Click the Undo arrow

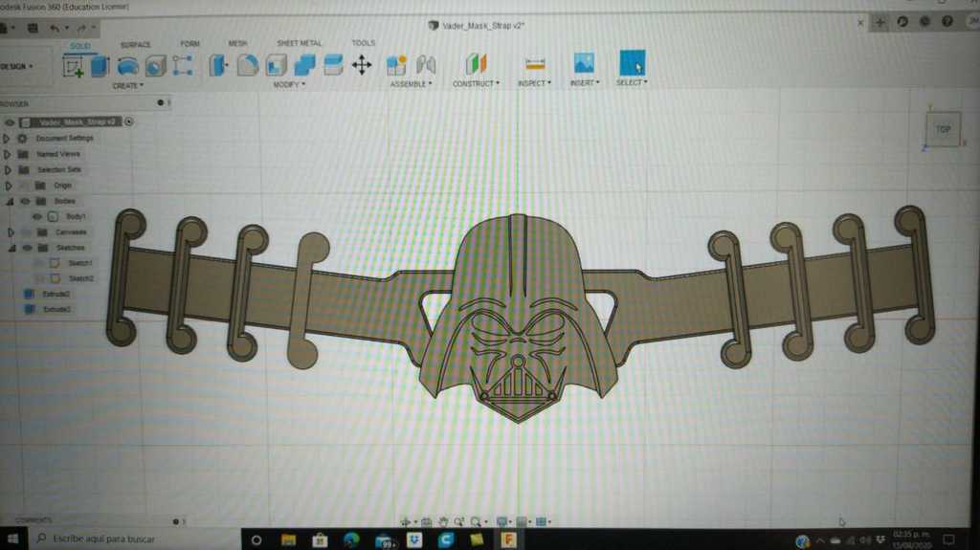click(x=55, y=28)
